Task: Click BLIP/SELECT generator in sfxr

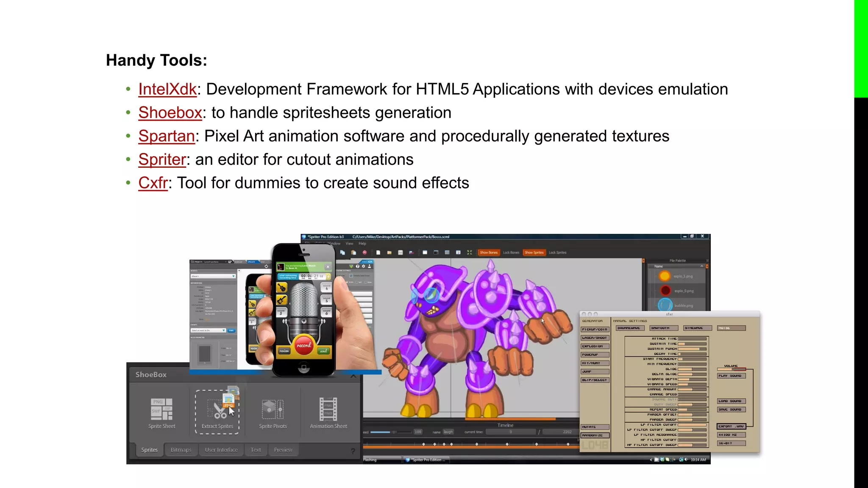Action: [595, 380]
